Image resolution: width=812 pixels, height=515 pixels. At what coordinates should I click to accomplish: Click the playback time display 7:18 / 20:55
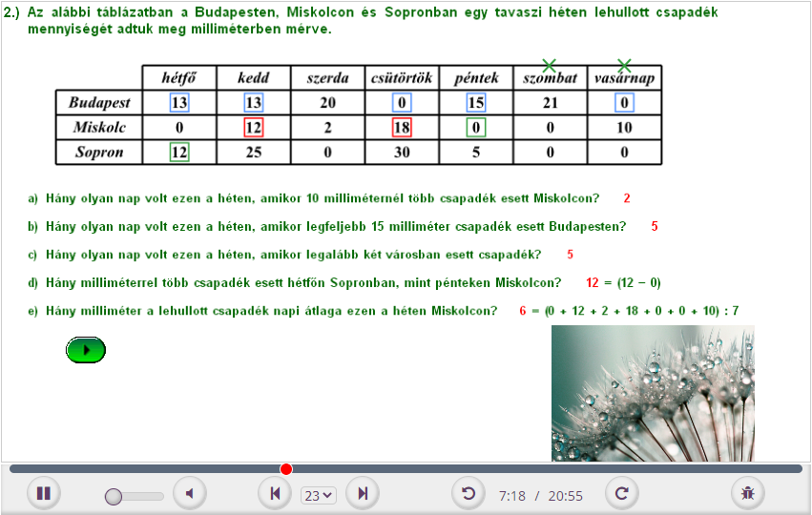540,496
